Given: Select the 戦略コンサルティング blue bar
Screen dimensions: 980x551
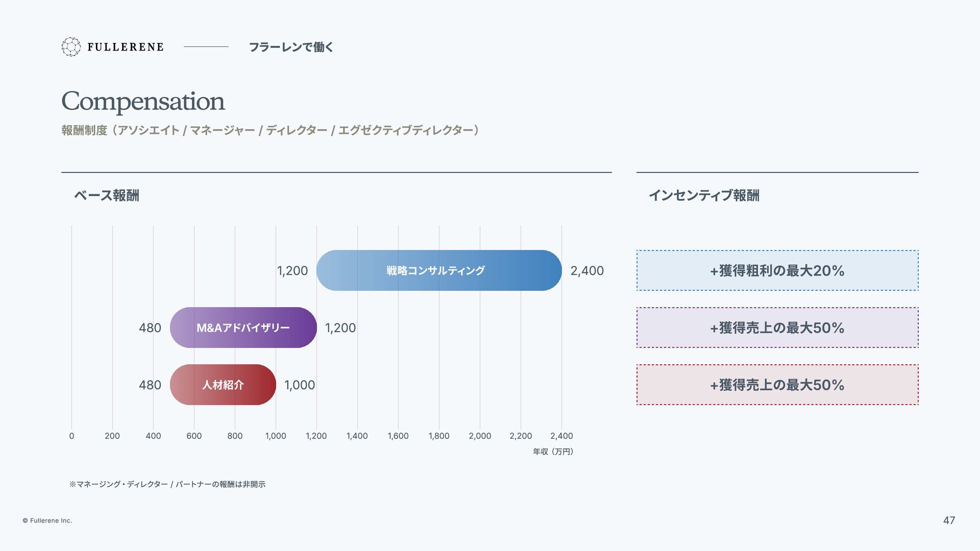Looking at the screenshot, I should click(x=439, y=270).
